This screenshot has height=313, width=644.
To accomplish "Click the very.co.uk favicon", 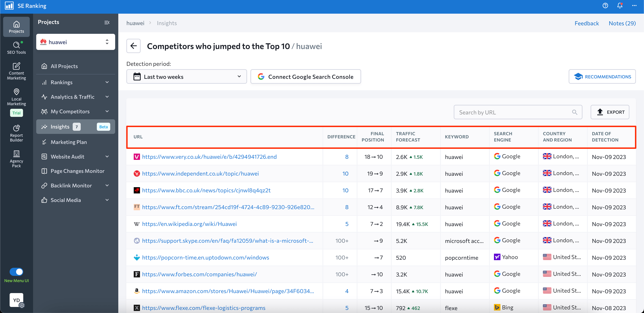I will point(137,157).
